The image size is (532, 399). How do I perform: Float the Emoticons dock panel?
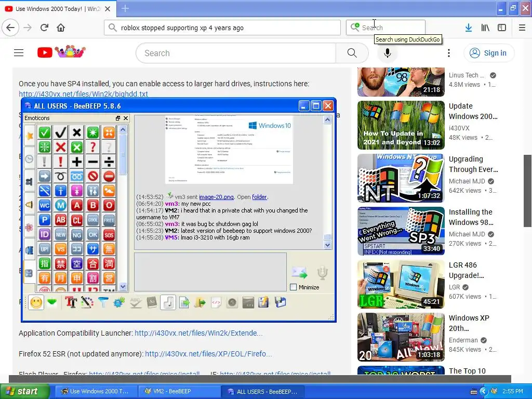(118, 118)
